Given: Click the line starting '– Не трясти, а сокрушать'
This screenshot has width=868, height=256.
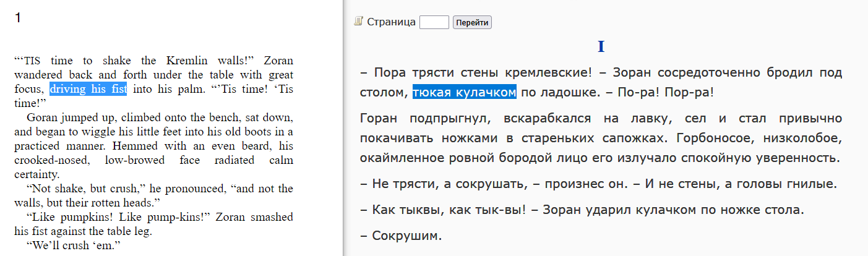Looking at the screenshot, I should [x=598, y=184].
